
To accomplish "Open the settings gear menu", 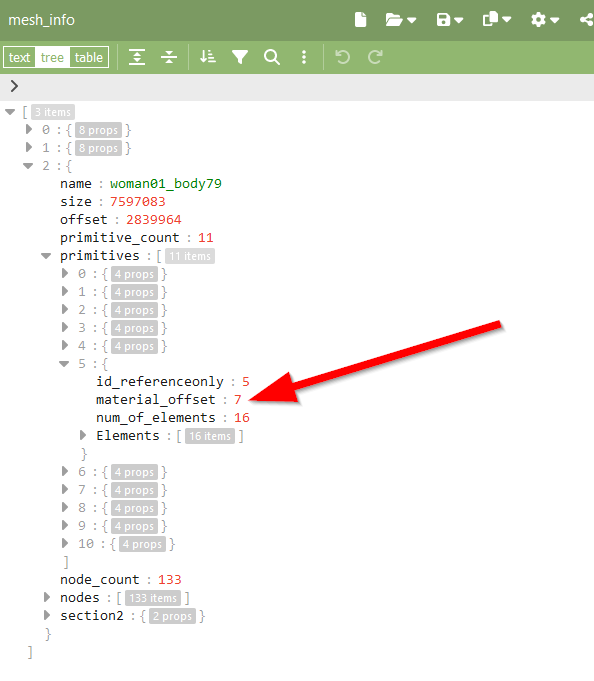I will click(x=544, y=20).
